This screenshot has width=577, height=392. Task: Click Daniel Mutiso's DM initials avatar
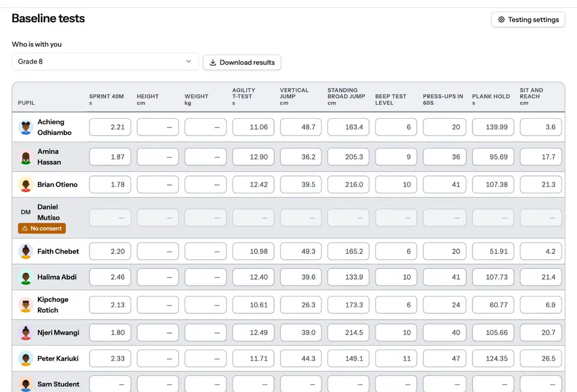[x=26, y=212]
